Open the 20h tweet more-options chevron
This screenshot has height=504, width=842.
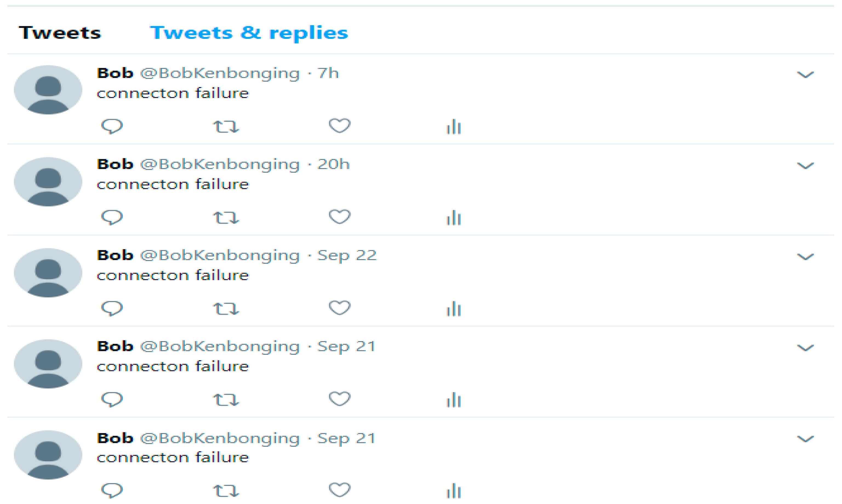click(x=805, y=165)
